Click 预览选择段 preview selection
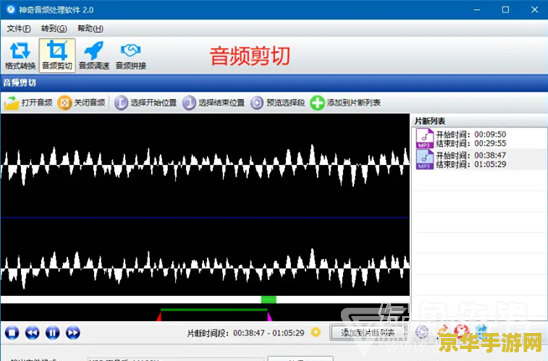This screenshot has height=361, width=548. point(277,103)
